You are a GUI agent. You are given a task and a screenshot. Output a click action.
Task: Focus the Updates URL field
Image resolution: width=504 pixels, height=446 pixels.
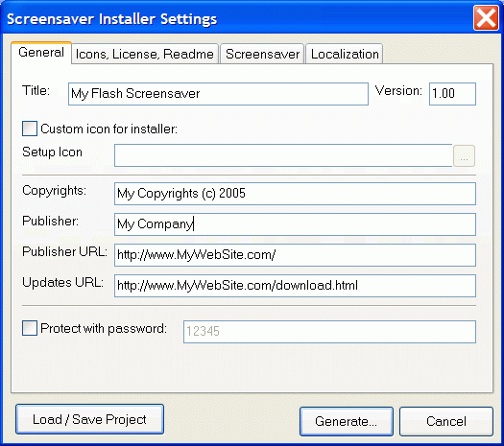(295, 286)
